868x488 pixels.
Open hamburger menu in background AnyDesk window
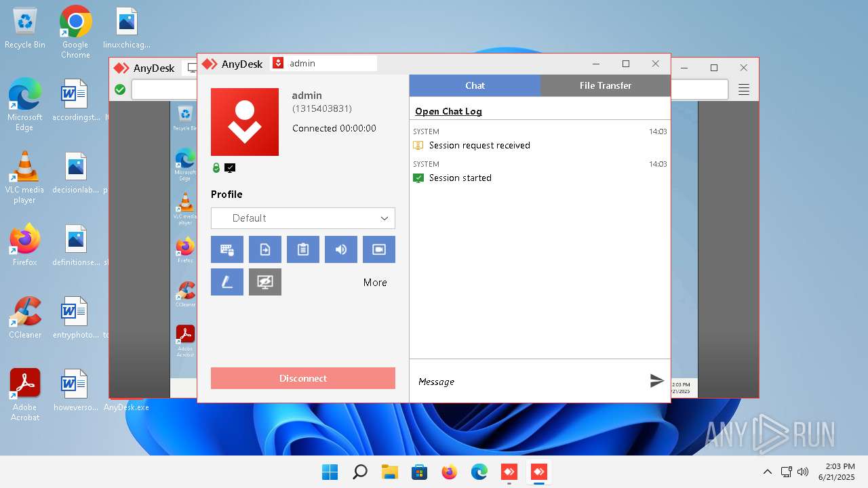744,89
